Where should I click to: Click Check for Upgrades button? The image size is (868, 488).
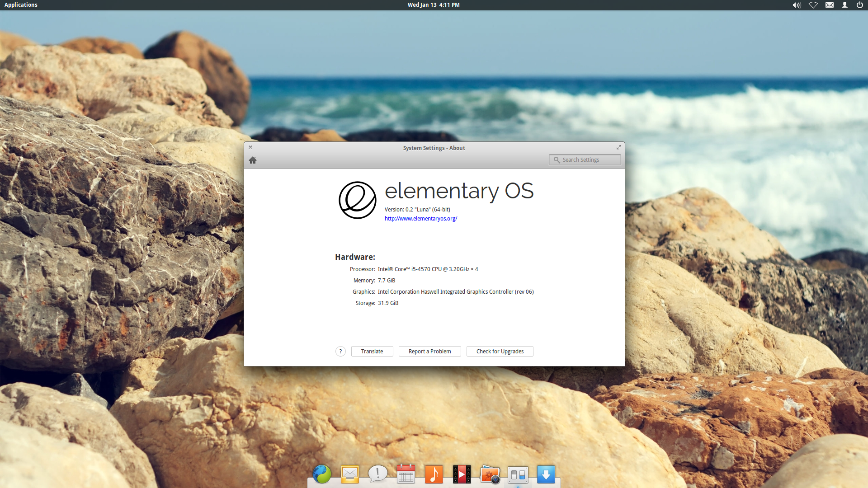tap(500, 352)
